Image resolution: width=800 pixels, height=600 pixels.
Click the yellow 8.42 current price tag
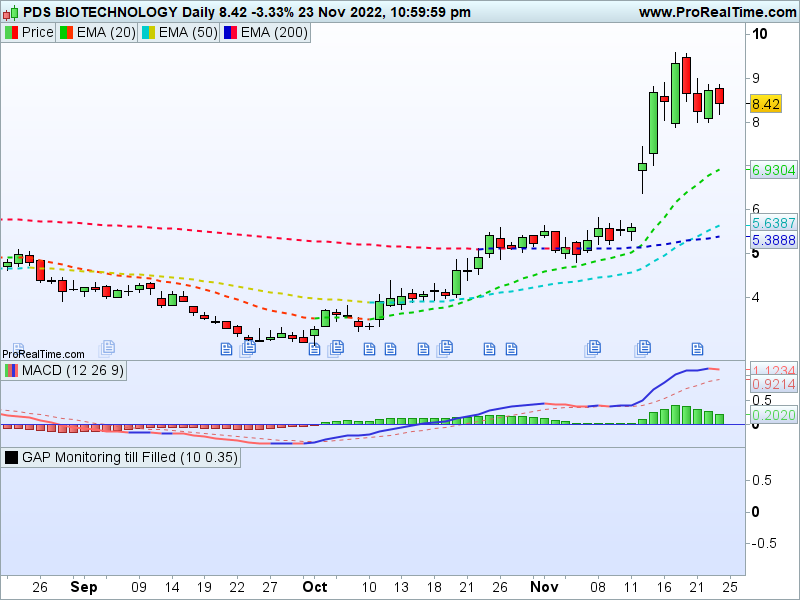[x=766, y=104]
